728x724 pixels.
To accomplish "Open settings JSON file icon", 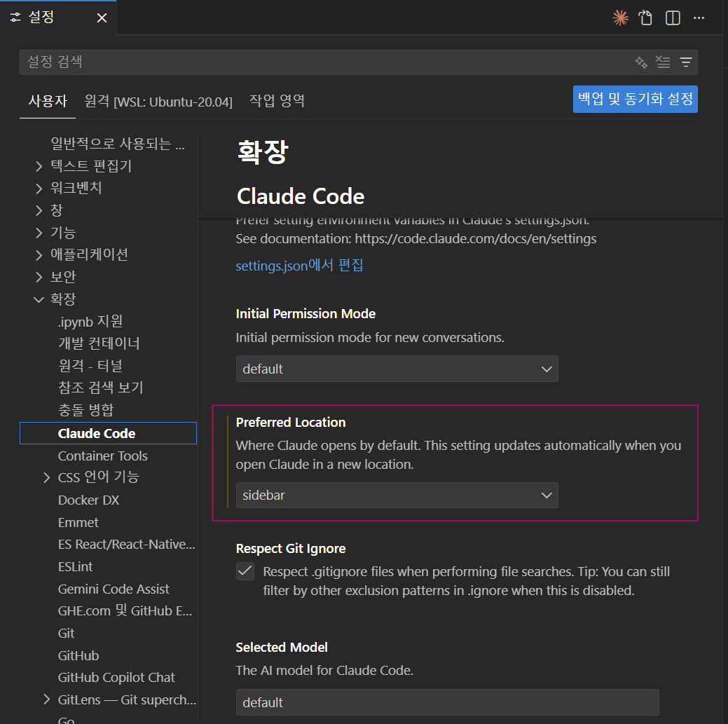I will (645, 18).
